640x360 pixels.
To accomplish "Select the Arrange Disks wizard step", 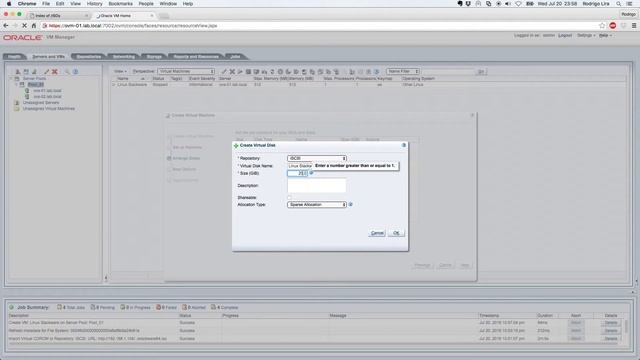I will pos(186,158).
